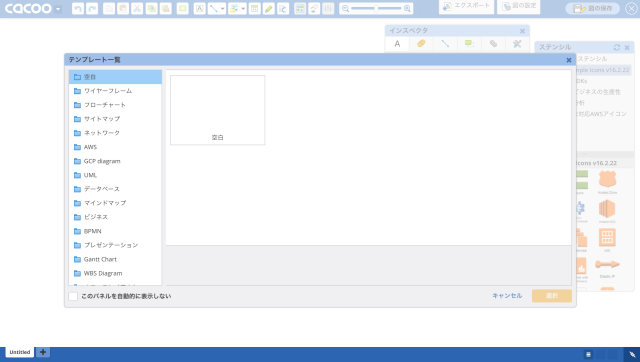The image size is (640, 362).
Task: Open the inspector line style tab
Action: [445, 44]
